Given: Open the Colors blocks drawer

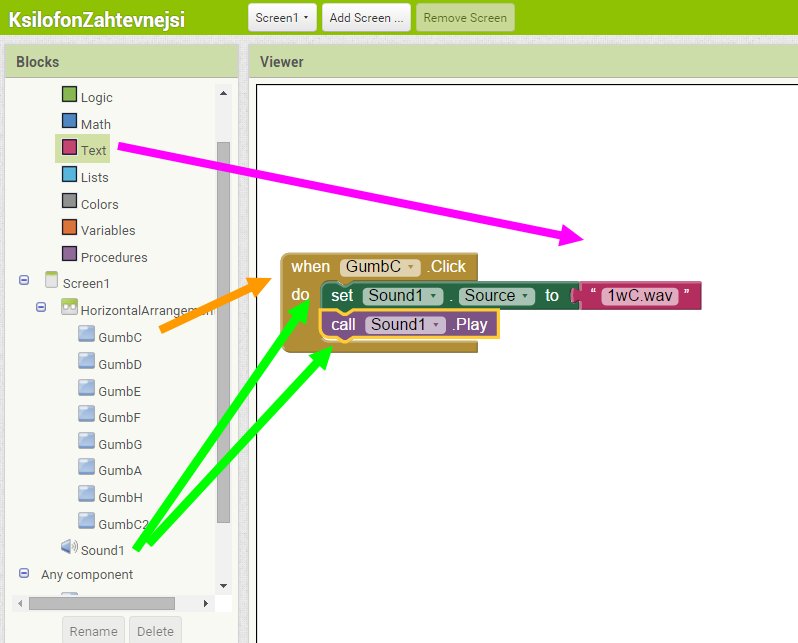Looking at the screenshot, I should point(99,204).
